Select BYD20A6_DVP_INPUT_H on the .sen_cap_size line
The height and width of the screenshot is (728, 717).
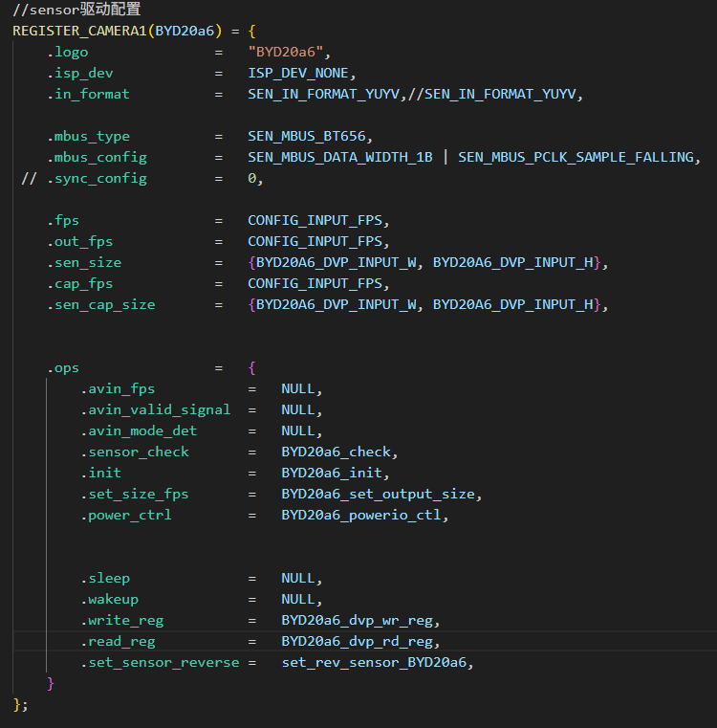point(512,305)
